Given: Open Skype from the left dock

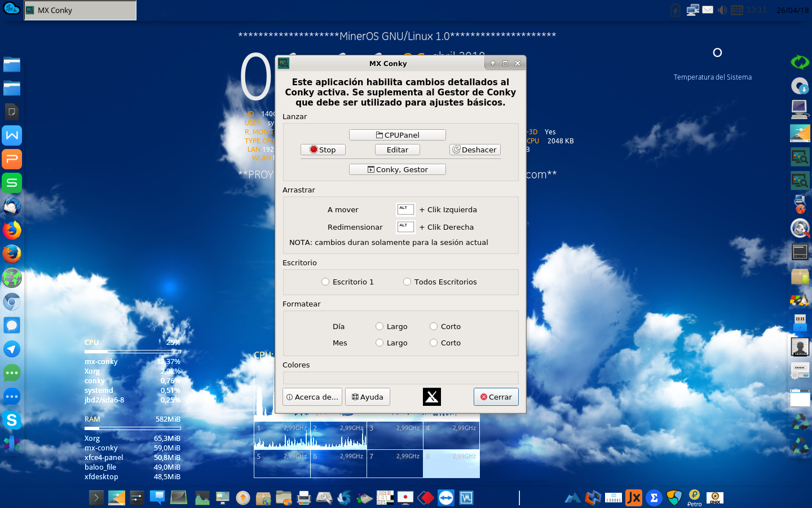Looking at the screenshot, I should click(12, 420).
